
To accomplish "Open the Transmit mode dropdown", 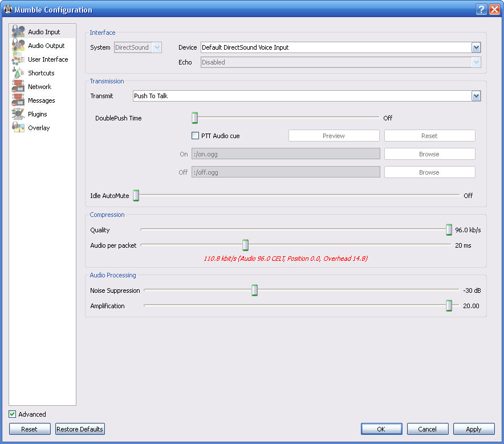I will coord(476,96).
